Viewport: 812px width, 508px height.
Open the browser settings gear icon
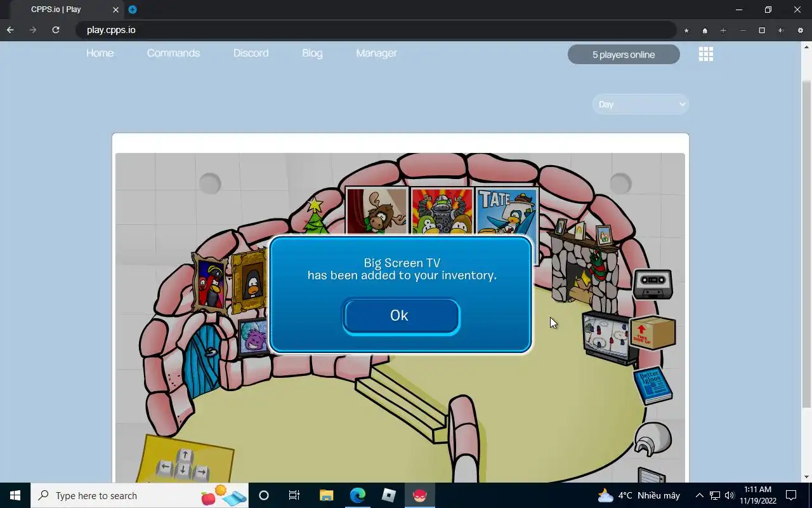pyautogui.click(x=800, y=30)
